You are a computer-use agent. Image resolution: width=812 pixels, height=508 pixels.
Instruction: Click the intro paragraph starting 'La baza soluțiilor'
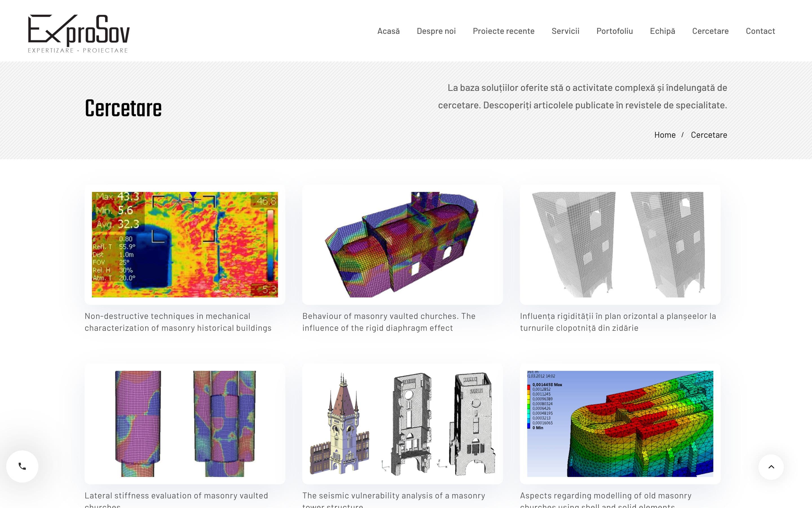coord(582,97)
